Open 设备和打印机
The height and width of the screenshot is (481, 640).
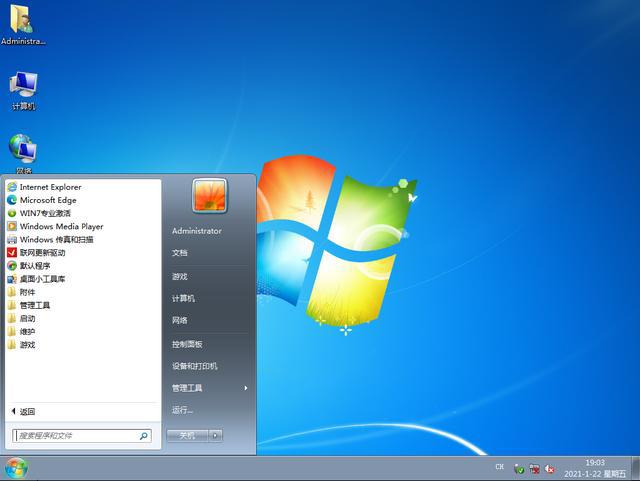point(195,366)
